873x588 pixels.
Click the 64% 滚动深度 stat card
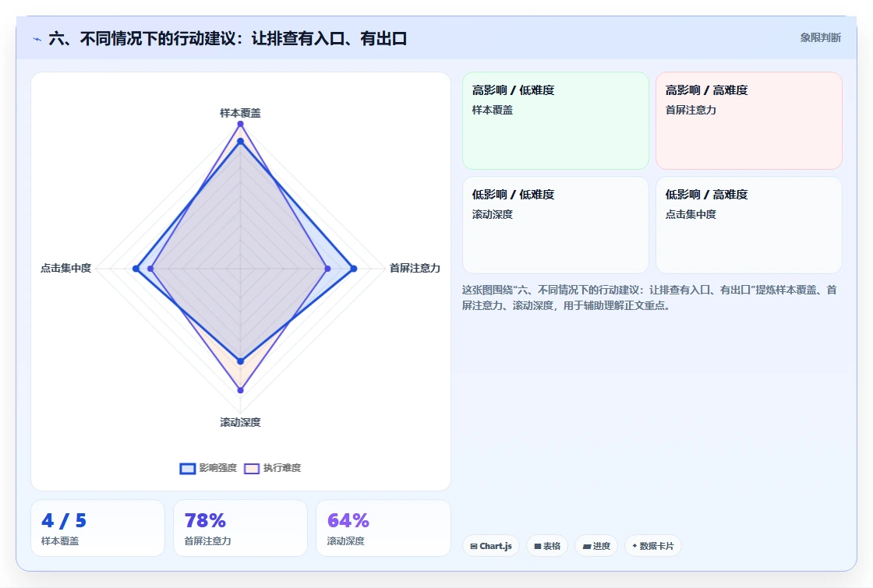[x=383, y=528]
